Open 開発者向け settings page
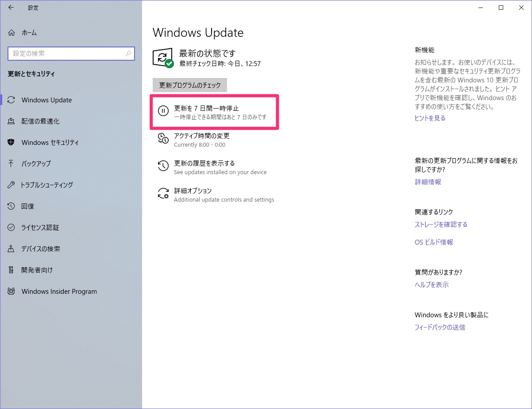The width and height of the screenshot is (532, 409). (x=71, y=270)
